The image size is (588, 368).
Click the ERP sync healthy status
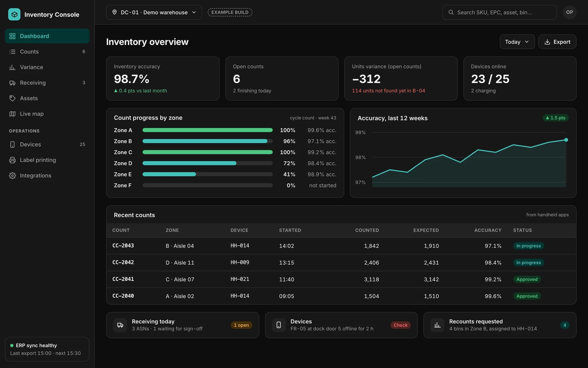click(47, 349)
